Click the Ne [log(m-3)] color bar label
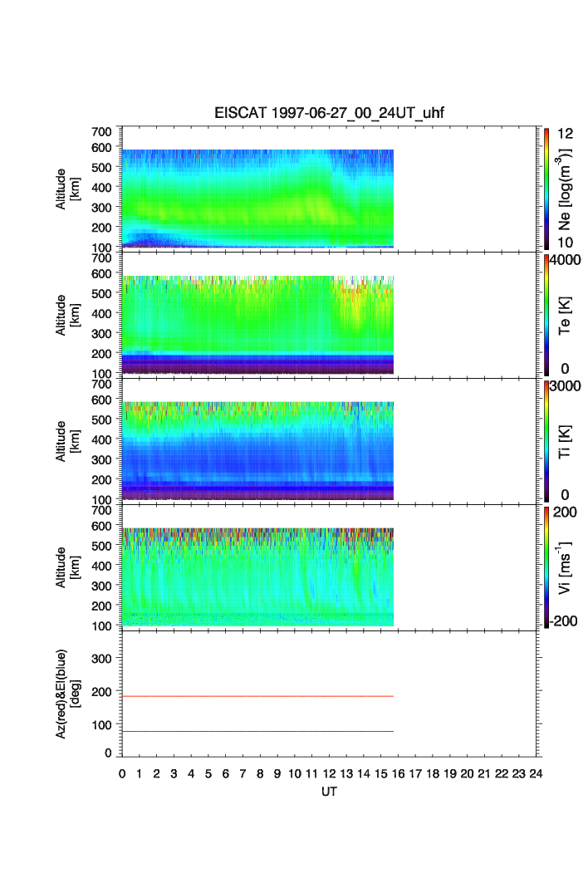This screenshot has height=883, width=588. tap(565, 189)
